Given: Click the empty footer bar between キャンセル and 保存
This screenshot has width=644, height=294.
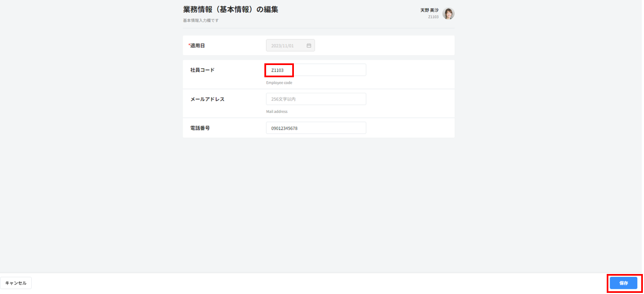Looking at the screenshot, I should [317, 283].
